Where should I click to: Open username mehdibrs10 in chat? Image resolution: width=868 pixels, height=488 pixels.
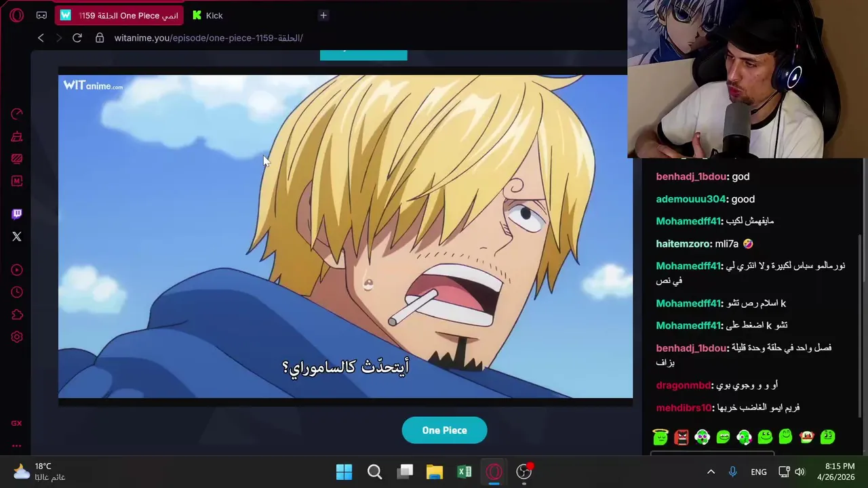click(684, 408)
